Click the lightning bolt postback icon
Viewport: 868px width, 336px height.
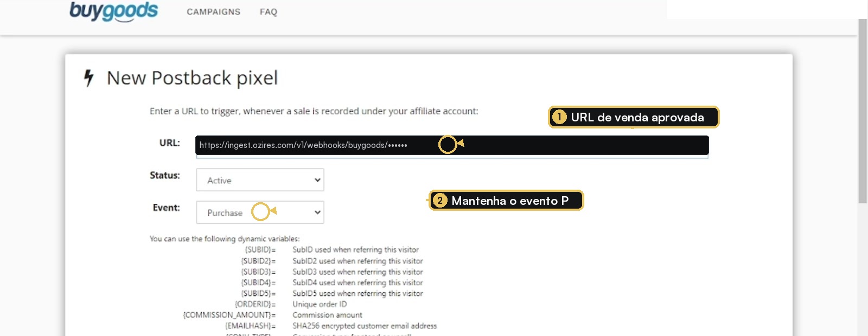point(89,78)
